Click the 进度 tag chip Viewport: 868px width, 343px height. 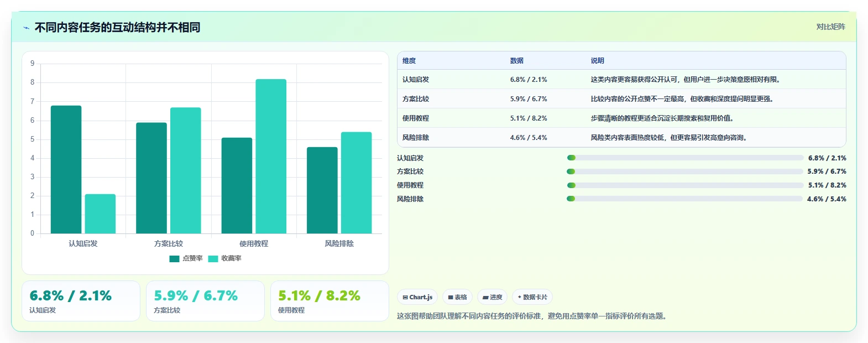click(x=492, y=297)
